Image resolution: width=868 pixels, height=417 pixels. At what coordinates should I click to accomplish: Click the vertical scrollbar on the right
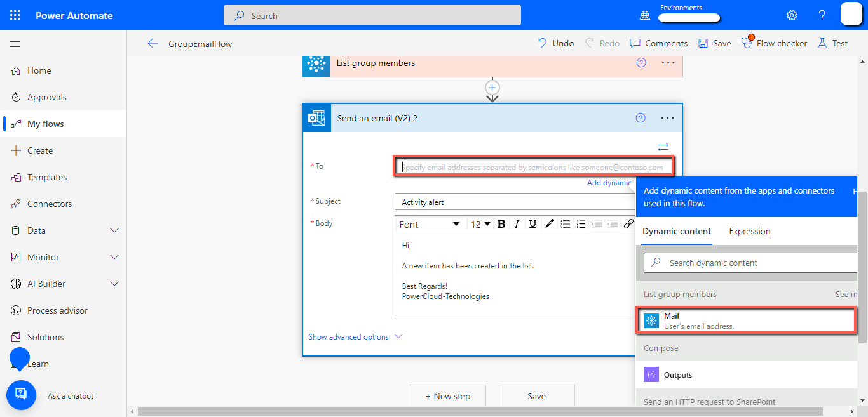point(862,267)
